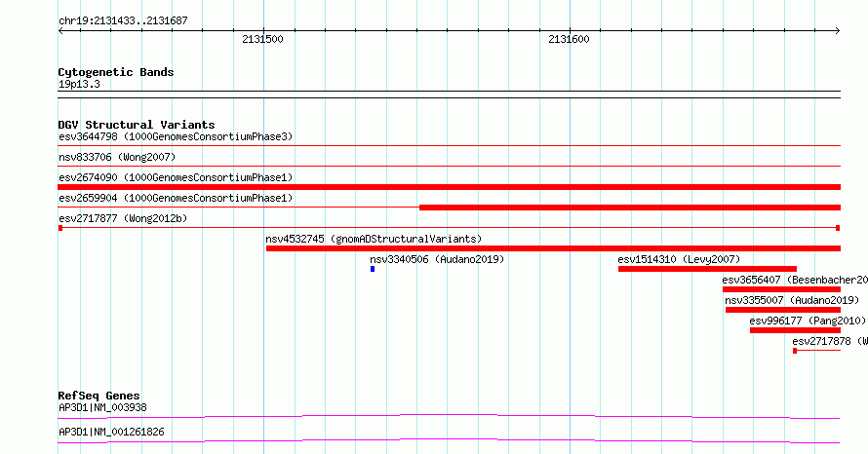Screen dimensions: 868x454
Task: Click the 2131500 ruler position label
Action: pyautogui.click(x=262, y=39)
